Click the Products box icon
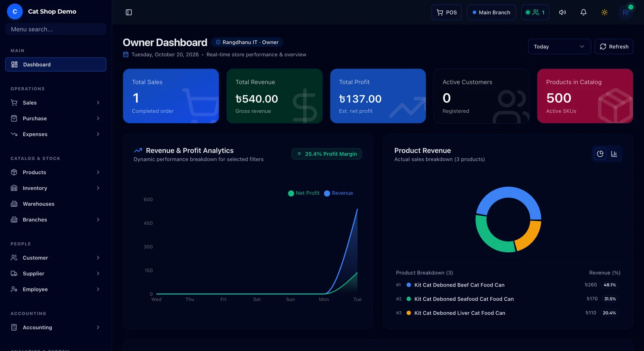Image resolution: width=644 pixels, height=351 pixels. pos(14,172)
